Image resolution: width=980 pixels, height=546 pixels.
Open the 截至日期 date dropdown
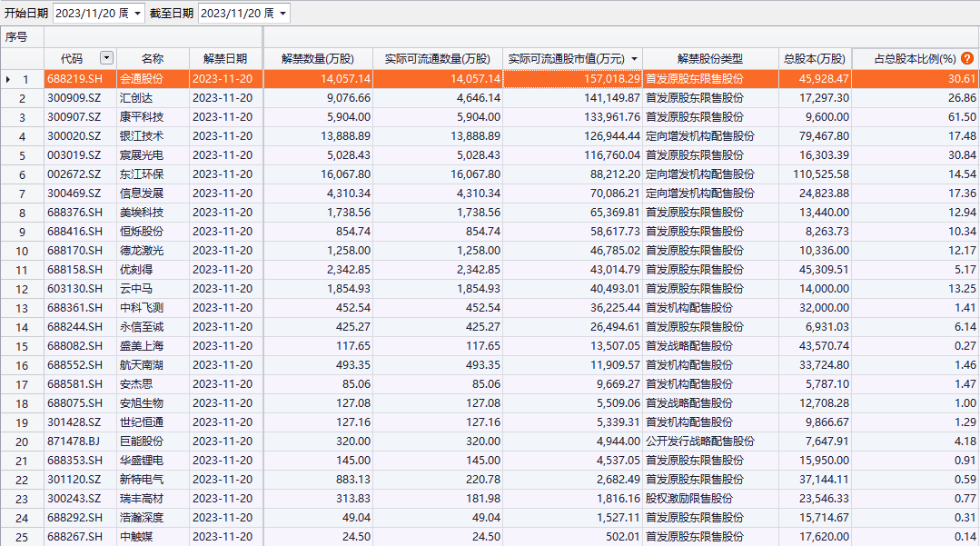(282, 14)
